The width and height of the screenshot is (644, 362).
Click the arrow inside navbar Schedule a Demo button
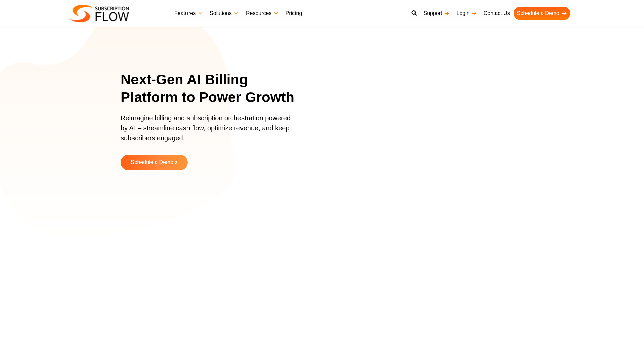pos(565,13)
